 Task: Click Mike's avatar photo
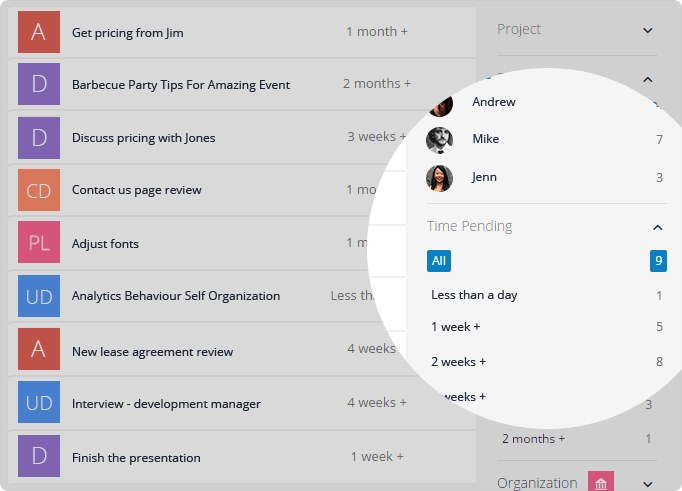[x=439, y=140]
